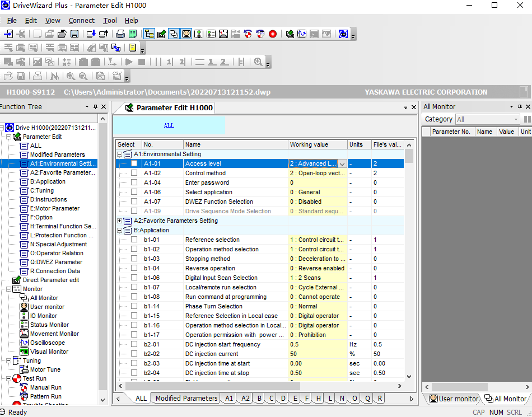
Task: Toggle the All Monitor toolbar icon
Action: 174,34
